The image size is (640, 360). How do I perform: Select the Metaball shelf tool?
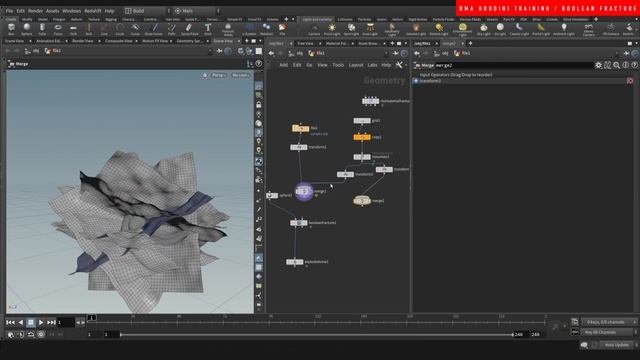[266, 29]
